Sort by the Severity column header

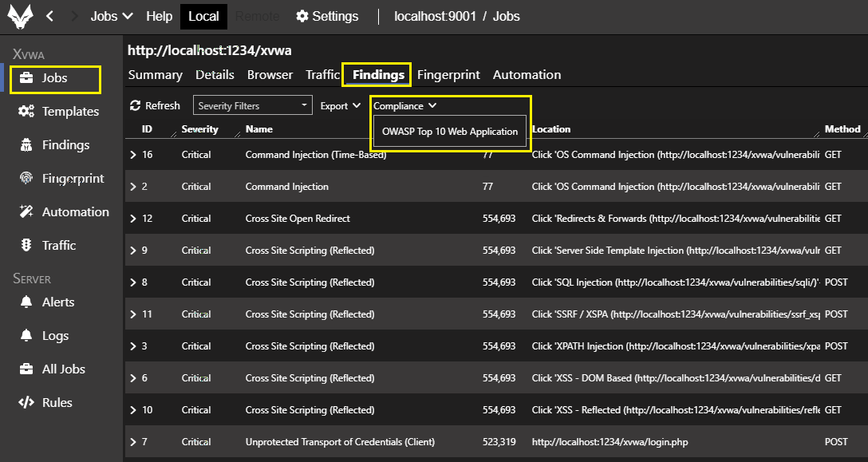click(x=199, y=129)
